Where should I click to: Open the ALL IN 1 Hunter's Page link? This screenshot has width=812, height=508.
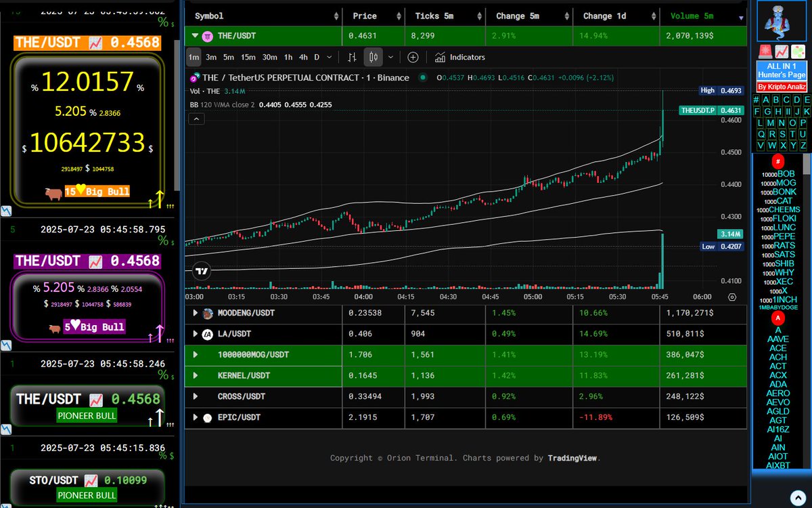tap(781, 70)
